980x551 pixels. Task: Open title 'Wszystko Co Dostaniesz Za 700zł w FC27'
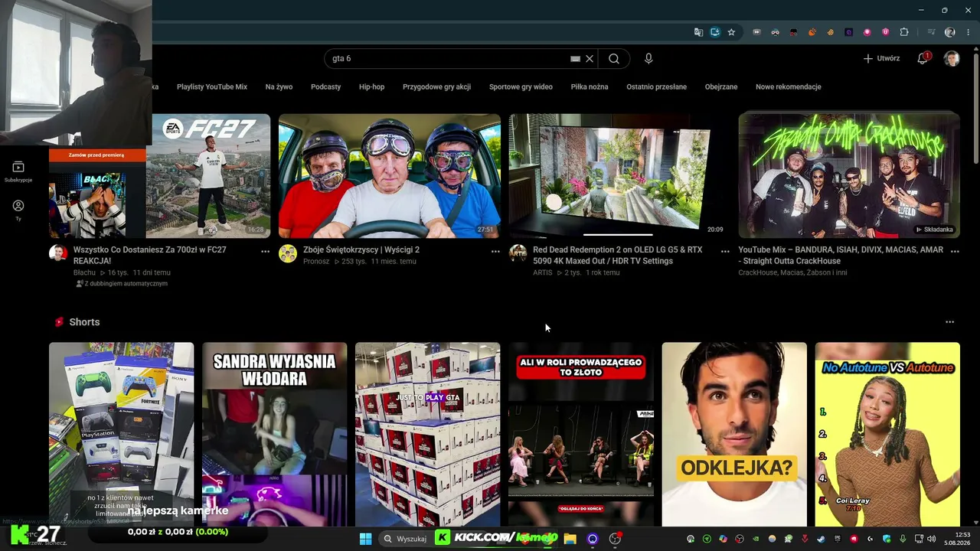coord(149,255)
